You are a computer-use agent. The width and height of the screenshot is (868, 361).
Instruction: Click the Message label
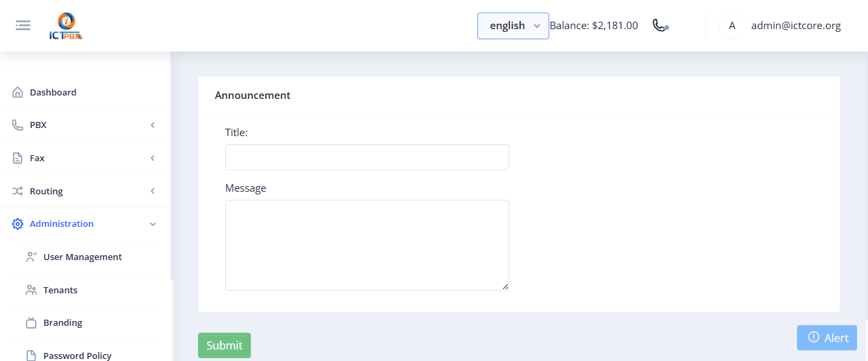[245, 188]
